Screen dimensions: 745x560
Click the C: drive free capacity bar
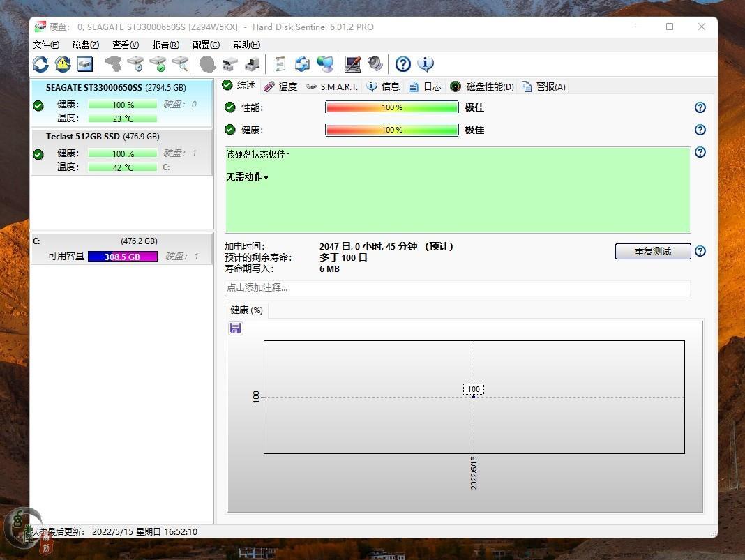(x=123, y=257)
